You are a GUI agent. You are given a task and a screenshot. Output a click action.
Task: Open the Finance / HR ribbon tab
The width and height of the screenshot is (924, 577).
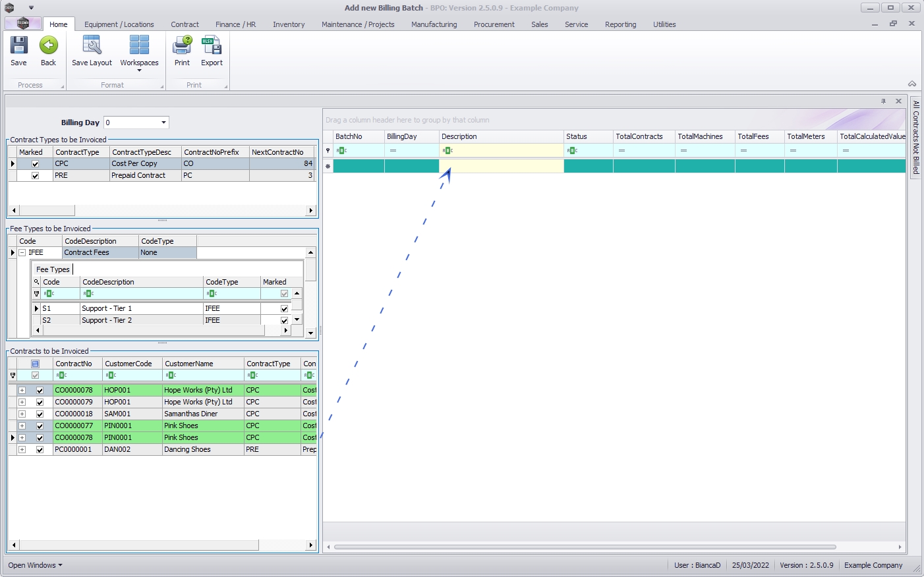(235, 24)
